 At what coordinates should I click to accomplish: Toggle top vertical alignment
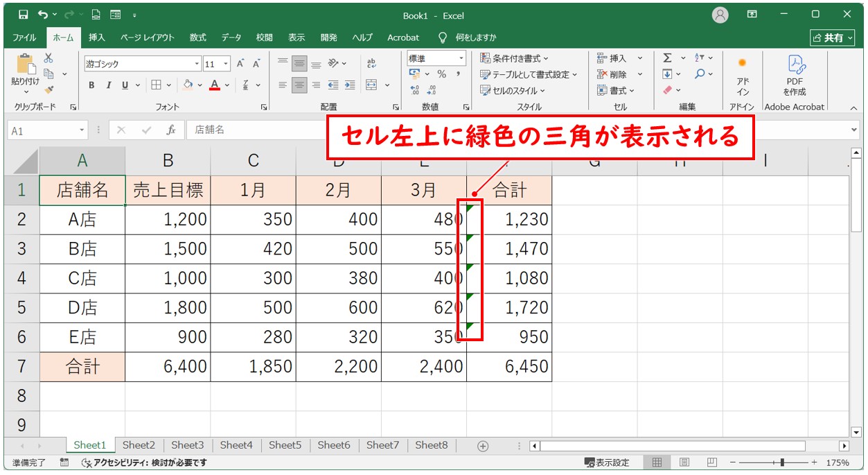click(x=283, y=63)
